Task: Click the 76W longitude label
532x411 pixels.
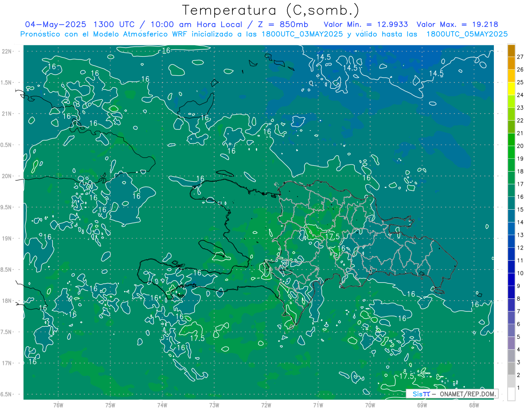Action: tap(58, 405)
